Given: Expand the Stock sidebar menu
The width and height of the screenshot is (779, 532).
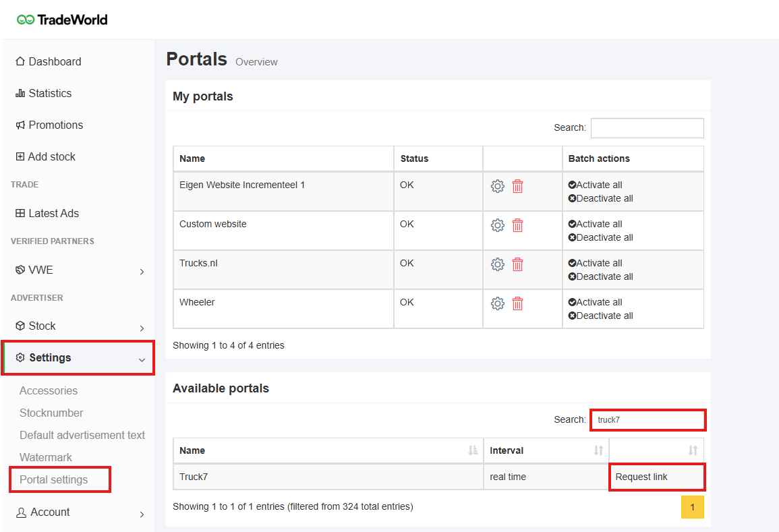Looking at the screenshot, I should click(x=79, y=326).
